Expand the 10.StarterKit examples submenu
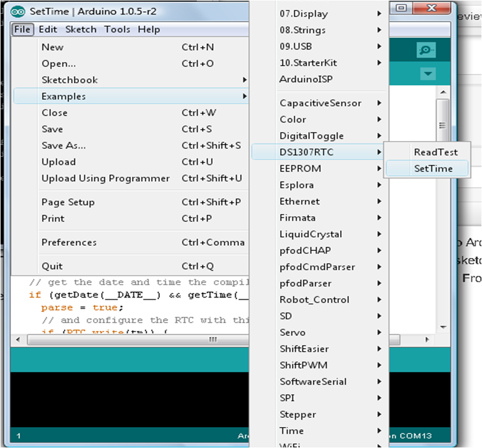 (x=319, y=63)
